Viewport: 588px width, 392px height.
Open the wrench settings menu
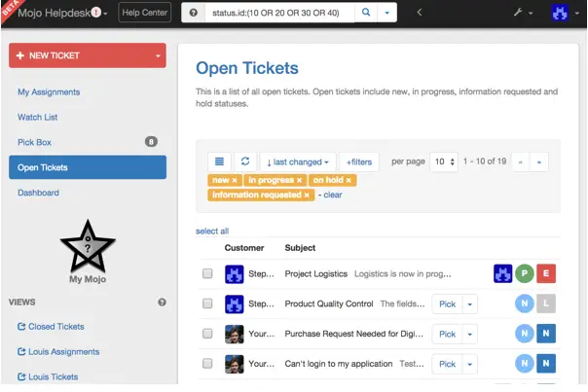(523, 13)
